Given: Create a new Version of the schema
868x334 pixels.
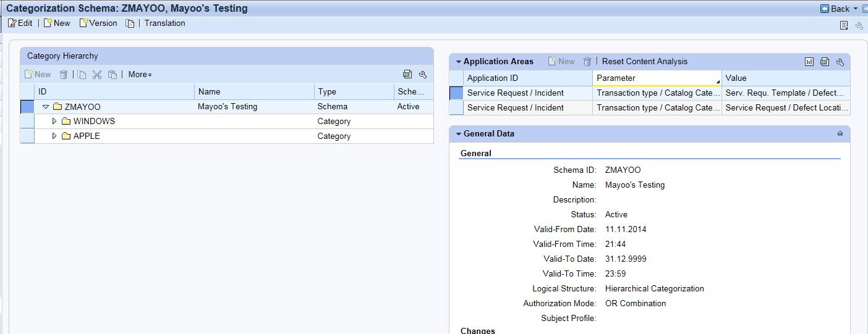Looking at the screenshot, I should tap(98, 23).
